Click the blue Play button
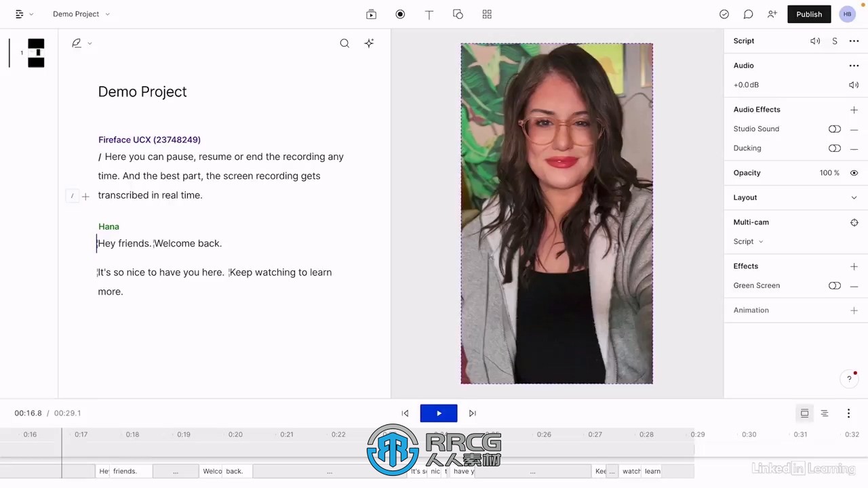This screenshot has height=488, width=868. click(439, 413)
